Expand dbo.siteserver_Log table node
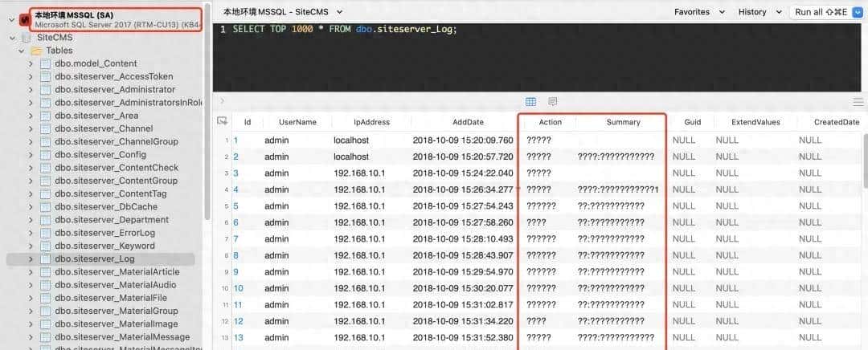Image resolution: width=868 pixels, height=350 pixels. [31, 258]
